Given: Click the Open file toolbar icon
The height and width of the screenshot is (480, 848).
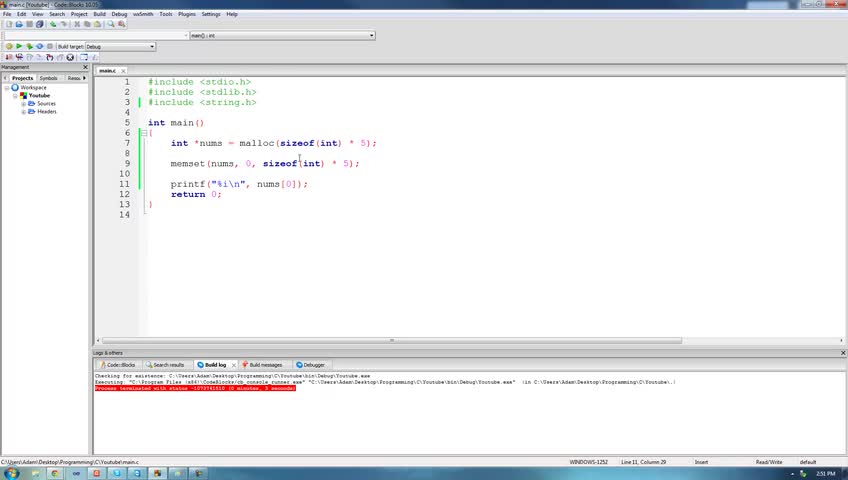Looking at the screenshot, I should coord(19,24).
